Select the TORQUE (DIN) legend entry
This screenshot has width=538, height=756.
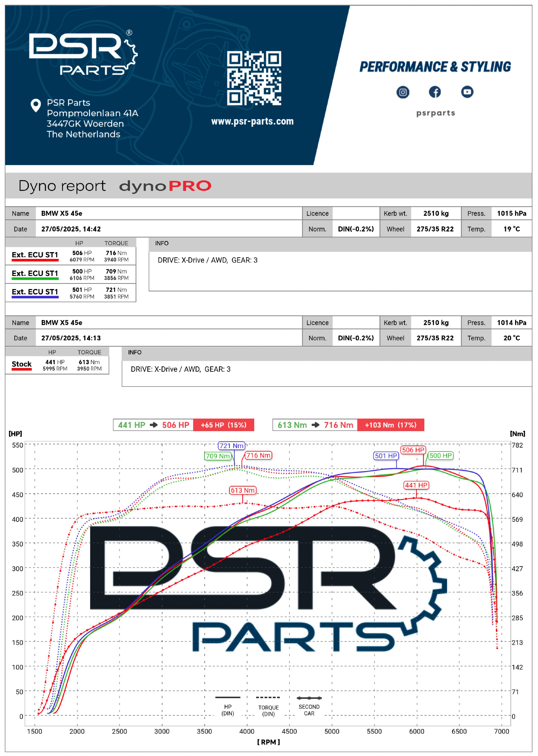(268, 705)
